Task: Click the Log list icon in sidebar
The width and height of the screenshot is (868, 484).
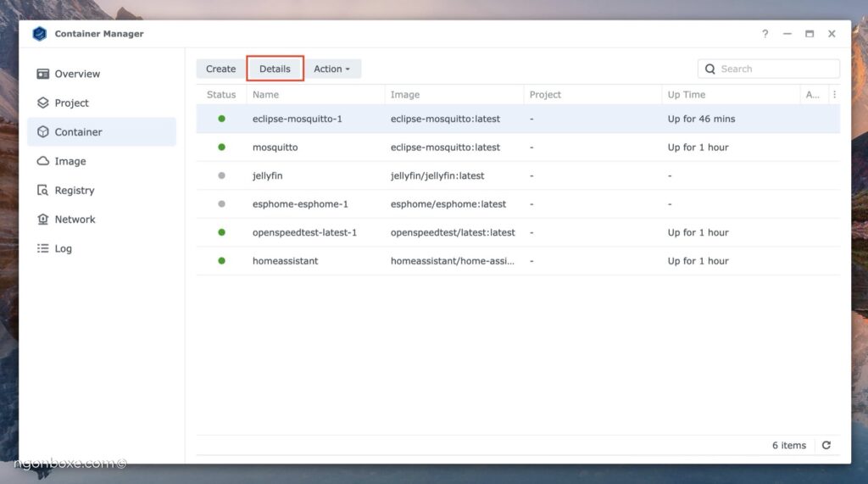Action: click(x=42, y=248)
